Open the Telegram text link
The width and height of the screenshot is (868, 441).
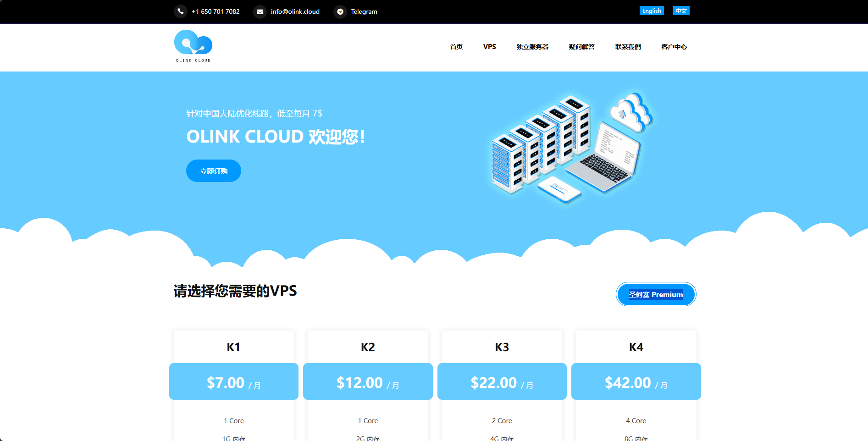(x=364, y=11)
